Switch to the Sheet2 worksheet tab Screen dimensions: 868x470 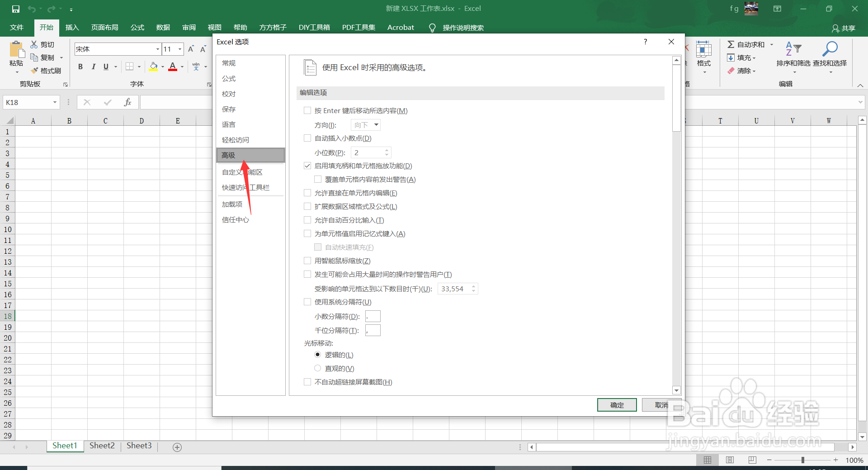[102, 446]
